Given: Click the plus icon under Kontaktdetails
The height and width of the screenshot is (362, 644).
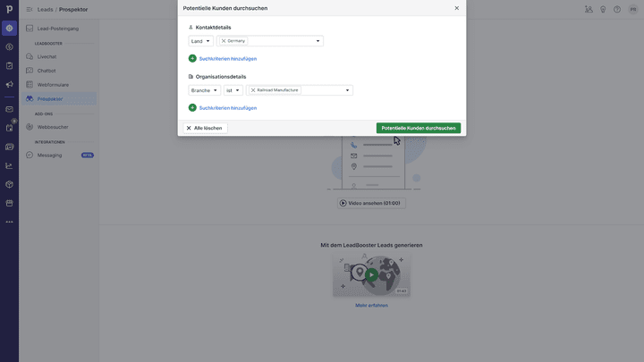Looking at the screenshot, I should click(192, 58).
